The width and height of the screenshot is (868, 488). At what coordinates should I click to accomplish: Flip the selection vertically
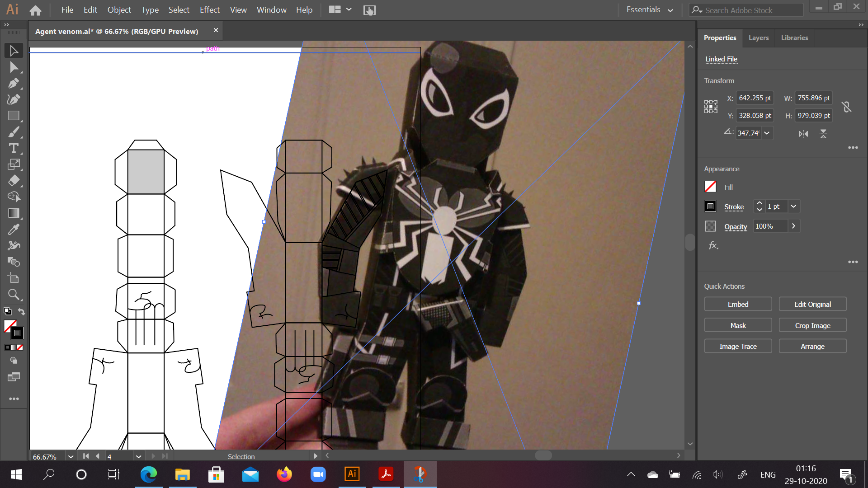(x=823, y=134)
